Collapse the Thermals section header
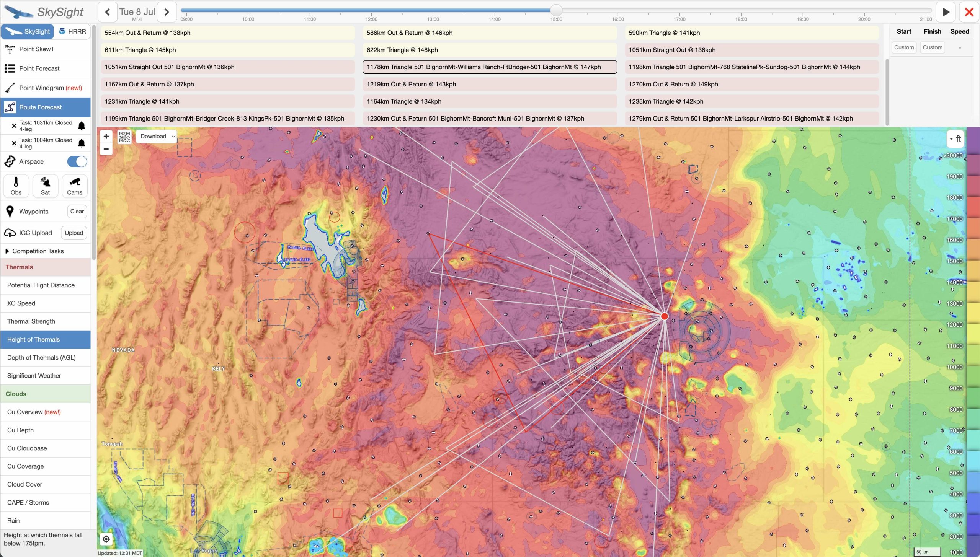980x557 pixels. (x=46, y=267)
